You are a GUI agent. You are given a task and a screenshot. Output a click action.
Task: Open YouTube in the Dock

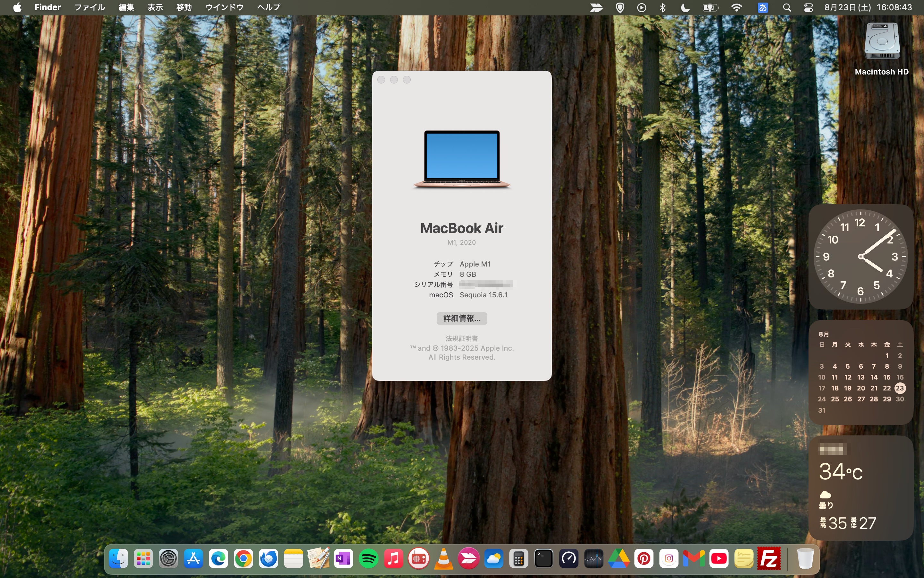pyautogui.click(x=719, y=559)
